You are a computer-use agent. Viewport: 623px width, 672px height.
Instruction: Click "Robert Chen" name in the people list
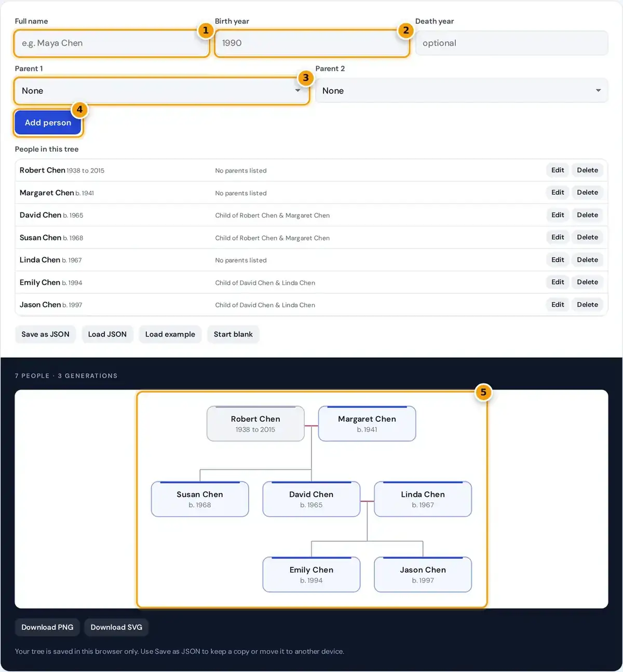click(x=43, y=170)
